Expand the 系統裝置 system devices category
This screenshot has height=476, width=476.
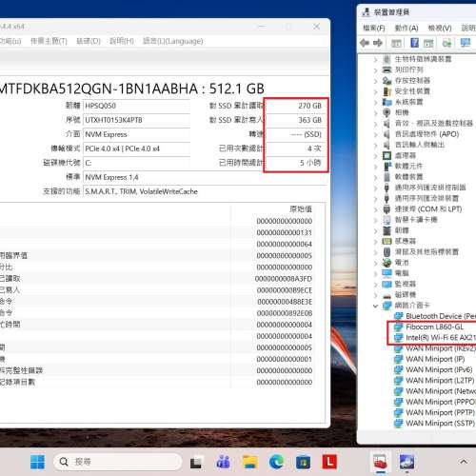coord(376,102)
